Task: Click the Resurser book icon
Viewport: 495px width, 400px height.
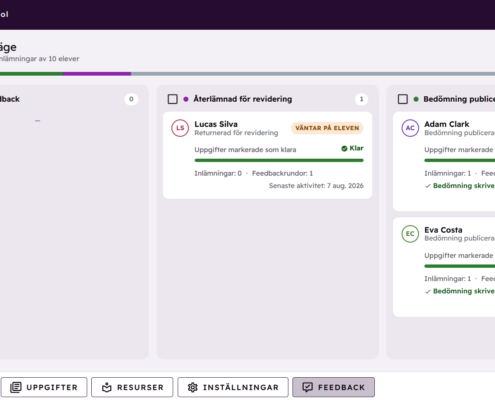Action: 107,387
